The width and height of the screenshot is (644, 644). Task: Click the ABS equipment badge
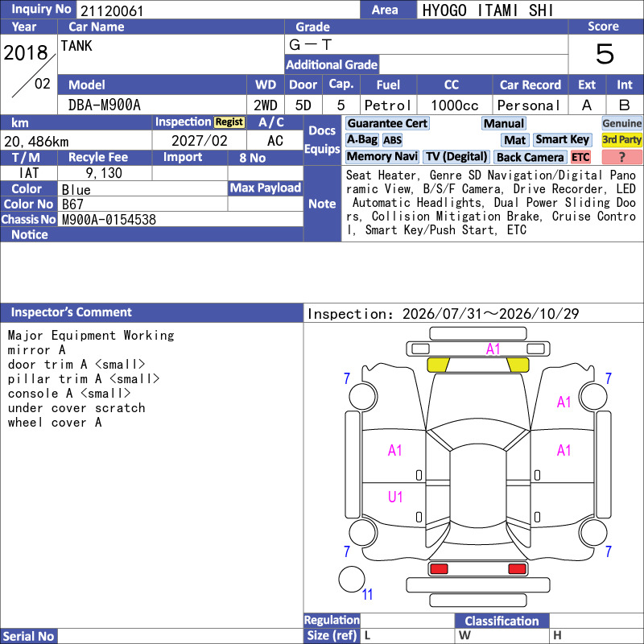[x=392, y=140]
